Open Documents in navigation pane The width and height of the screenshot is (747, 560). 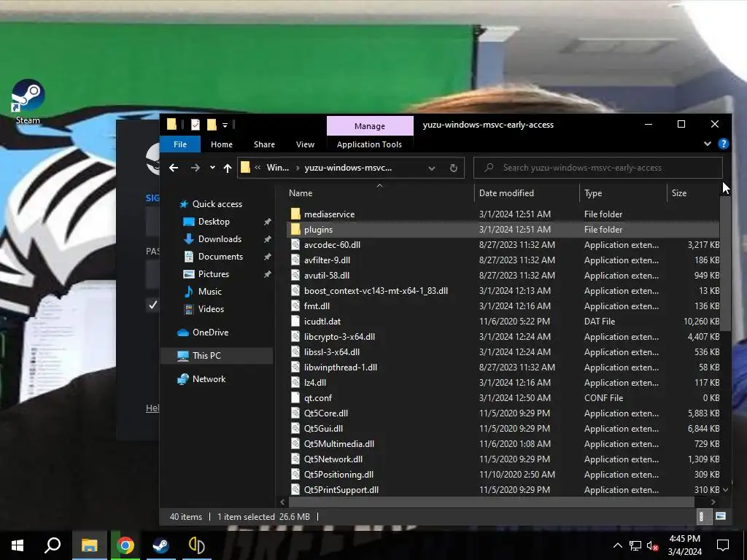coord(220,257)
